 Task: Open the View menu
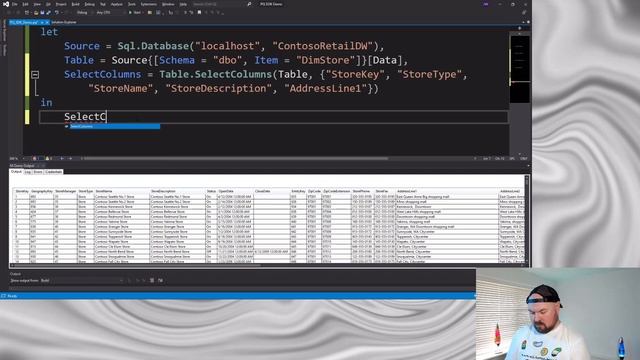[x=37, y=4]
